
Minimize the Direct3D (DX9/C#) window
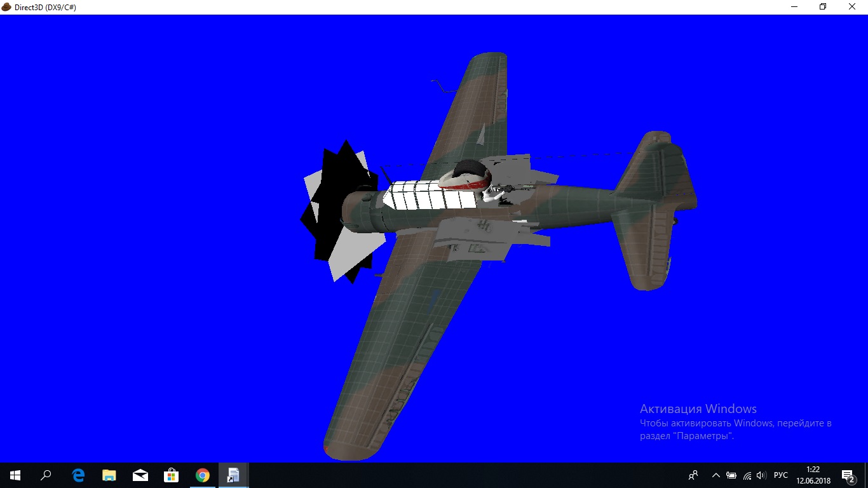point(794,7)
